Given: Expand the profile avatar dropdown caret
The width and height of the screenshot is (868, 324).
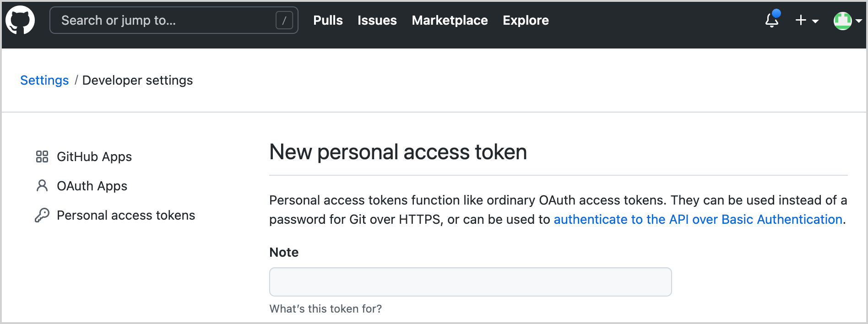Looking at the screenshot, I should [860, 21].
